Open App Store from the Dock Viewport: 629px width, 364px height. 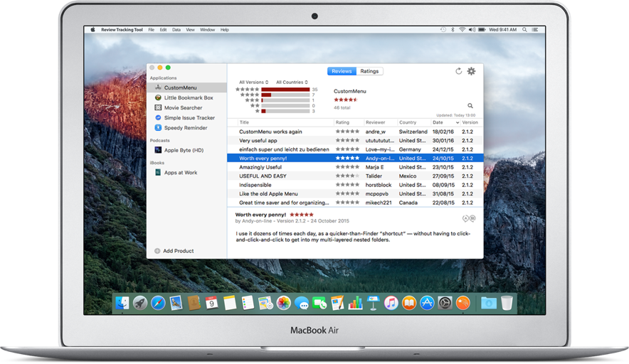[427, 303]
